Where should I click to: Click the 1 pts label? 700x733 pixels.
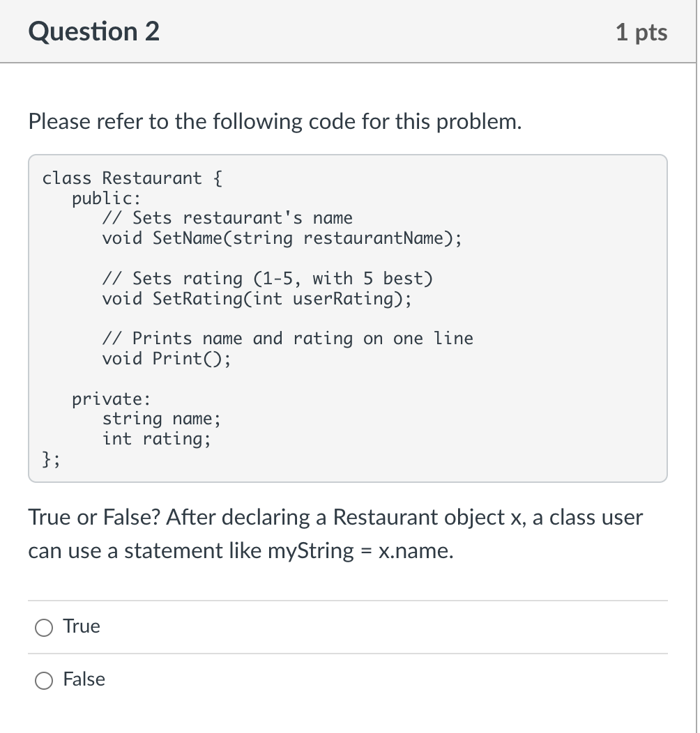(x=642, y=31)
